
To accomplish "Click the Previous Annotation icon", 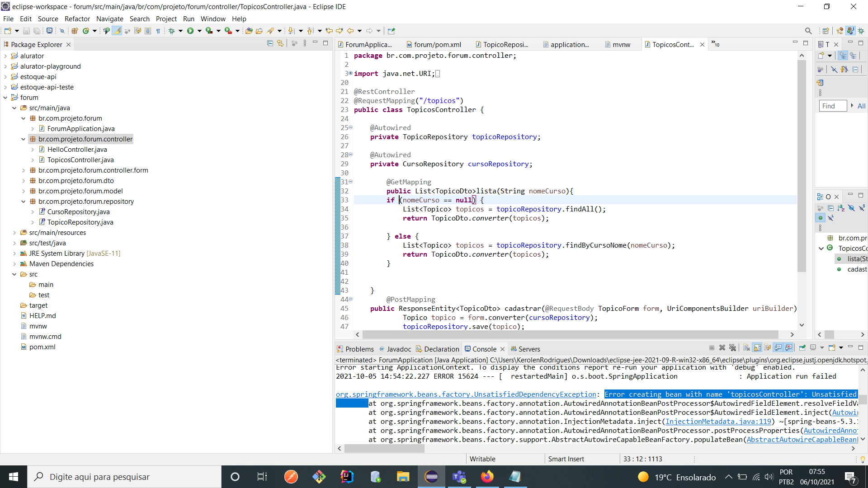I will tap(310, 31).
